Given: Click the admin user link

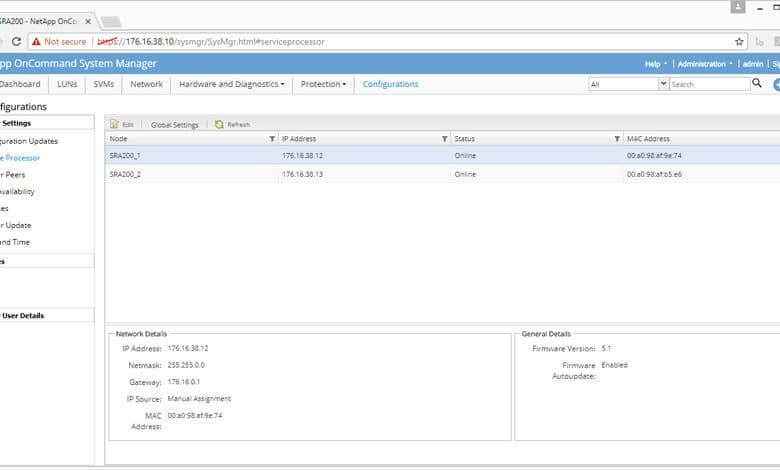Looking at the screenshot, I should pyautogui.click(x=753, y=64).
